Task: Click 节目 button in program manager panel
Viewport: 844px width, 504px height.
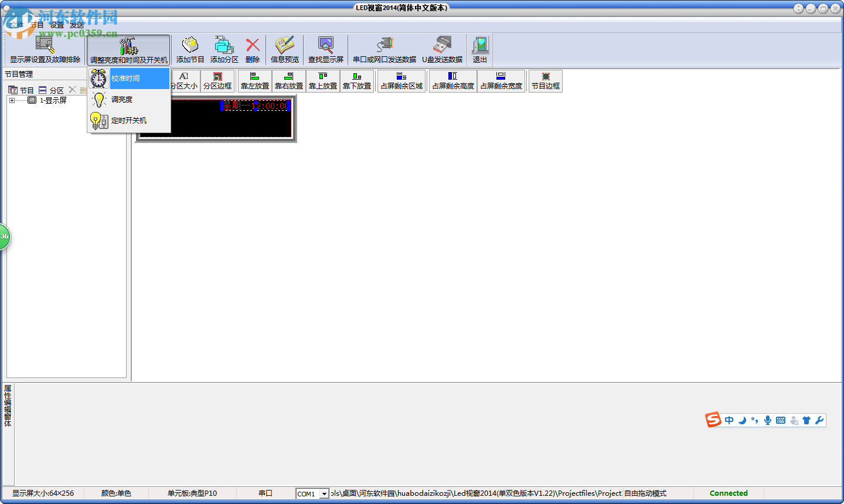Action: 21,90
